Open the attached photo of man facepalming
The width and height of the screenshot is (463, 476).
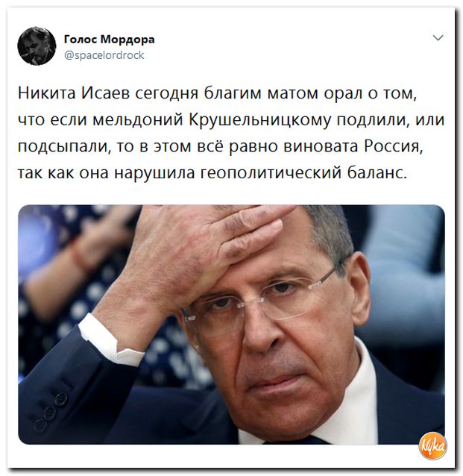pos(231,325)
